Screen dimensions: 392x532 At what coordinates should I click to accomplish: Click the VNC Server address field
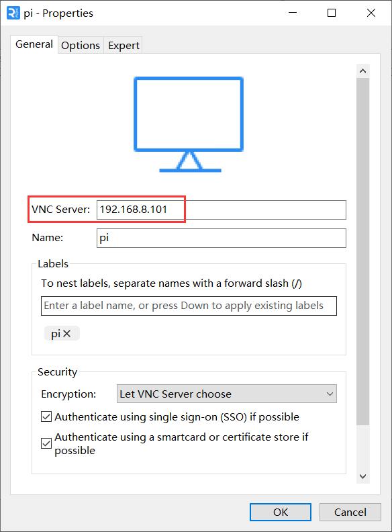pos(221,210)
